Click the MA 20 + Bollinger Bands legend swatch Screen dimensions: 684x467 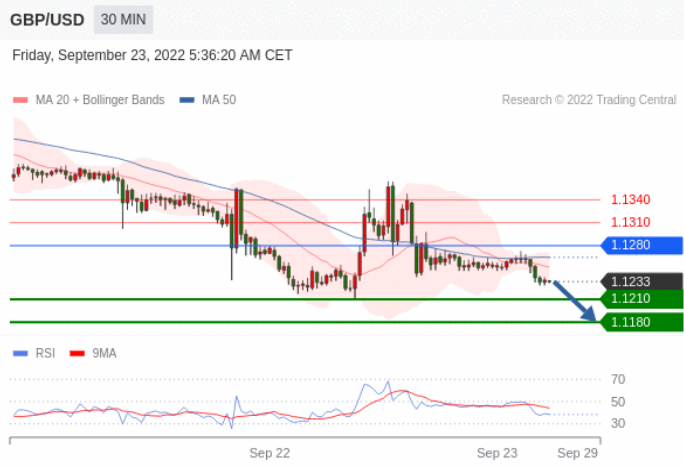21,100
